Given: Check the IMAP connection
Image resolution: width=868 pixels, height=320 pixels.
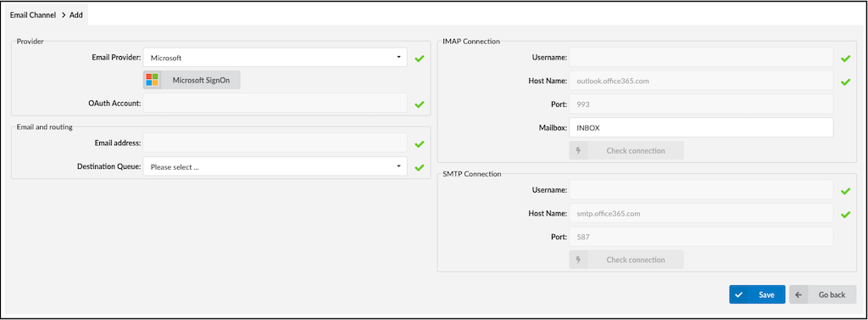Looking at the screenshot, I should coord(626,150).
